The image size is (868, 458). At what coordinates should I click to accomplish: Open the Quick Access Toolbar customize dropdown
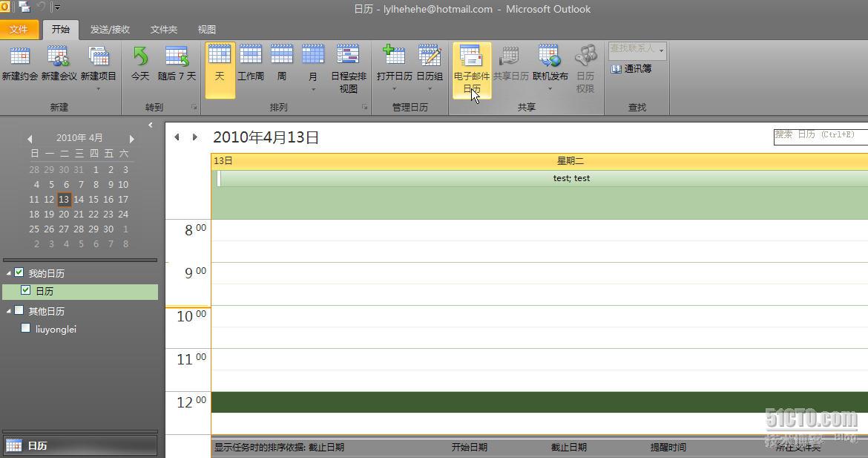coord(56,7)
